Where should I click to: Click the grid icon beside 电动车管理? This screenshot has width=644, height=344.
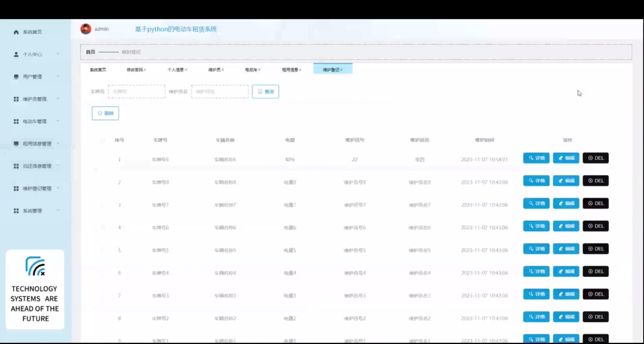(x=16, y=122)
